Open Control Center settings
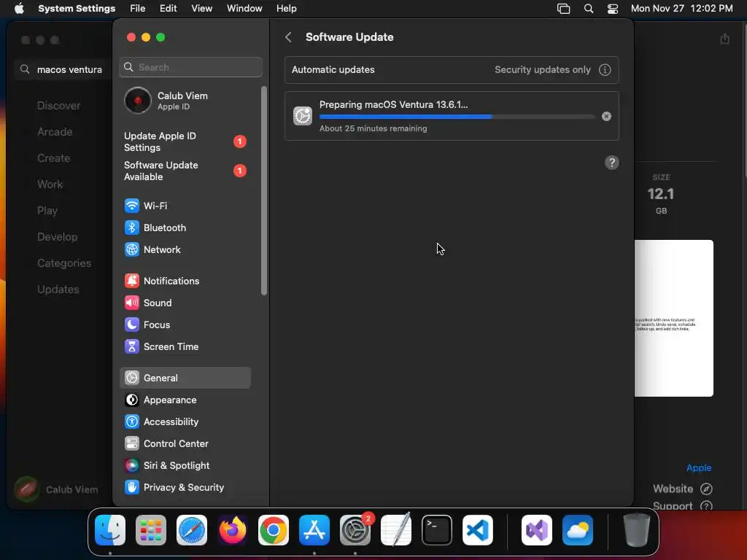The width and height of the screenshot is (747, 560). (185, 444)
